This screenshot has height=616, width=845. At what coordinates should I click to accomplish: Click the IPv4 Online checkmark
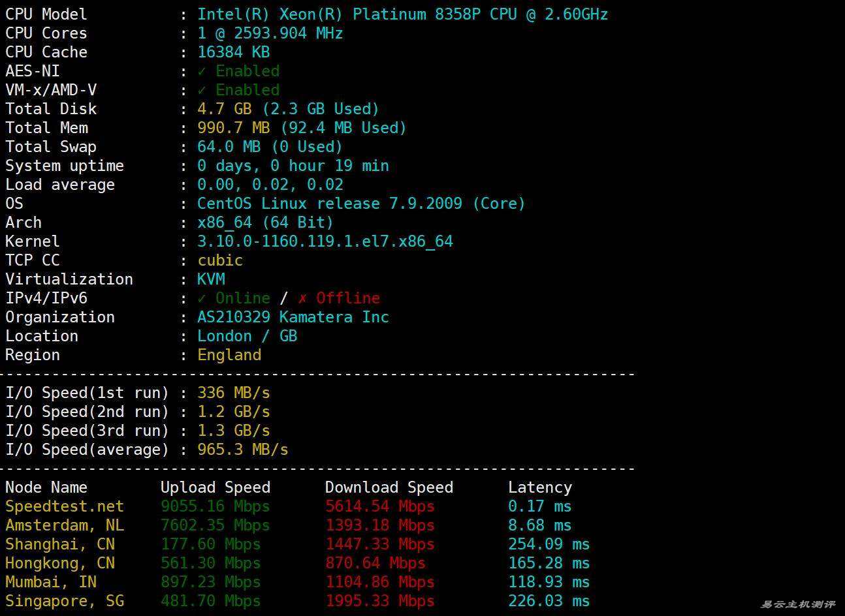tap(202, 298)
